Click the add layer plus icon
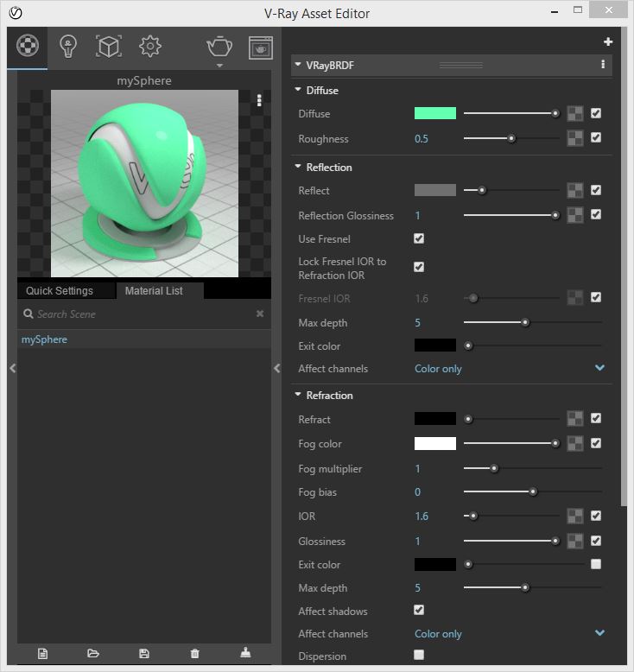Screen dimensions: 634x672 608,41
